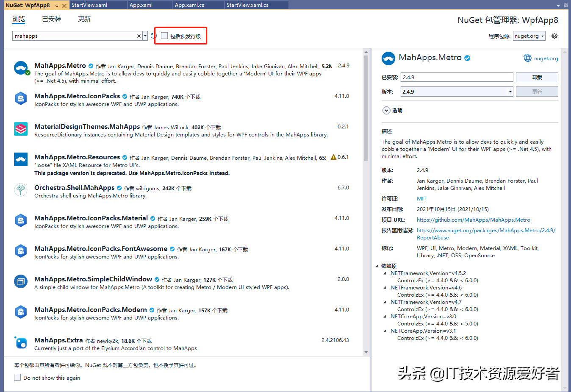The image size is (571, 392).
Task: Check 'Do not show this again'
Action: click(17, 377)
